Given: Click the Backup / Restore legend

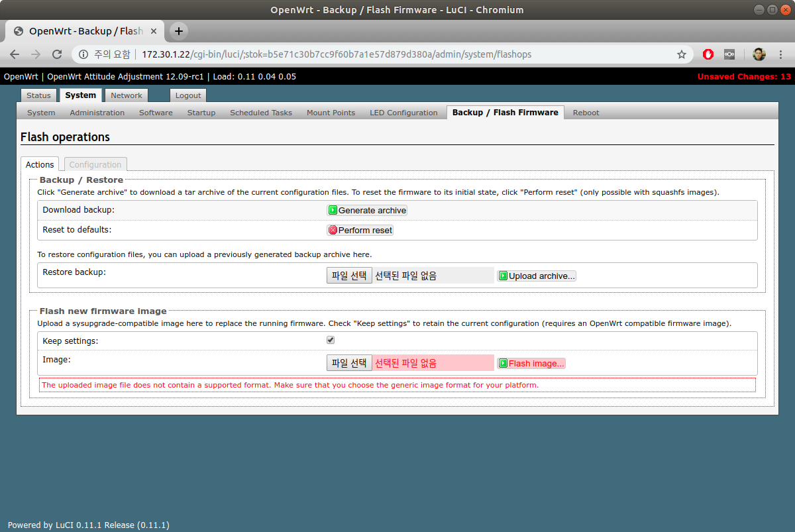Looking at the screenshot, I should [x=81, y=180].
